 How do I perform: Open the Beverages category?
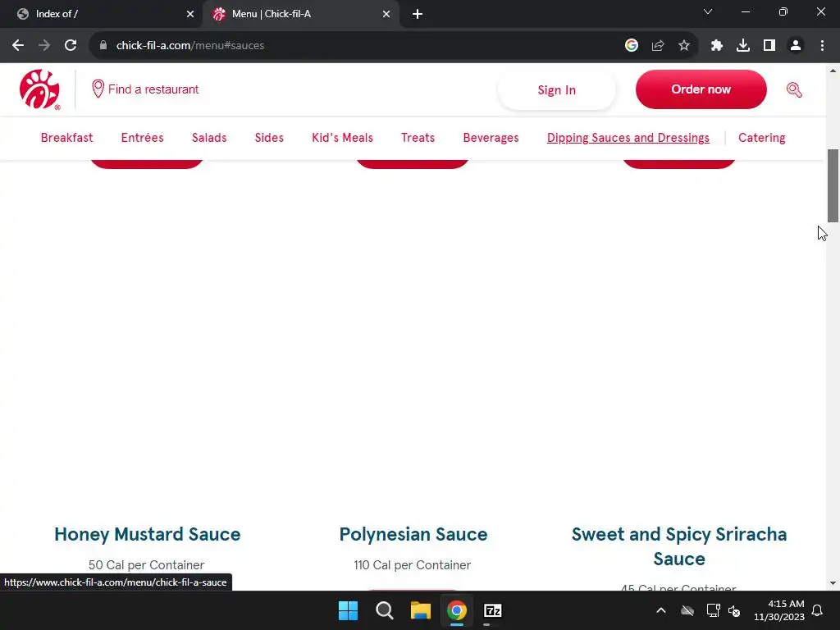point(491,138)
